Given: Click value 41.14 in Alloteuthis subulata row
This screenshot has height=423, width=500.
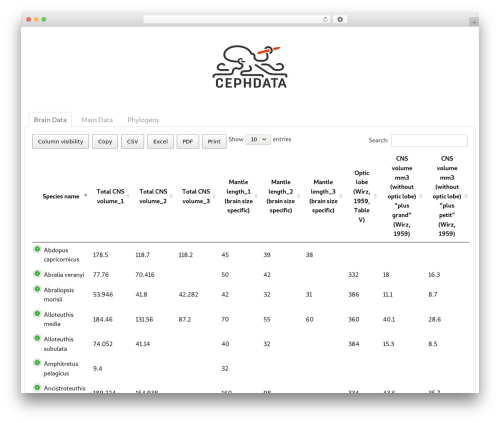Looking at the screenshot, I should (143, 344).
